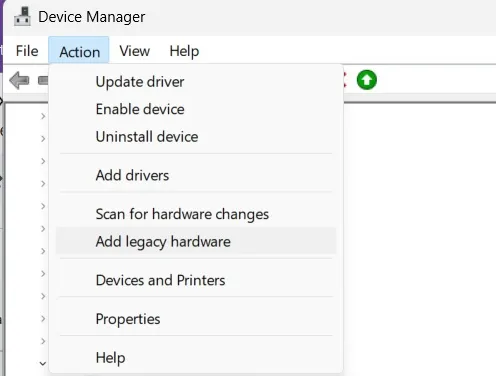Open the Help menu in menu bar
496x376 pixels.
click(184, 51)
